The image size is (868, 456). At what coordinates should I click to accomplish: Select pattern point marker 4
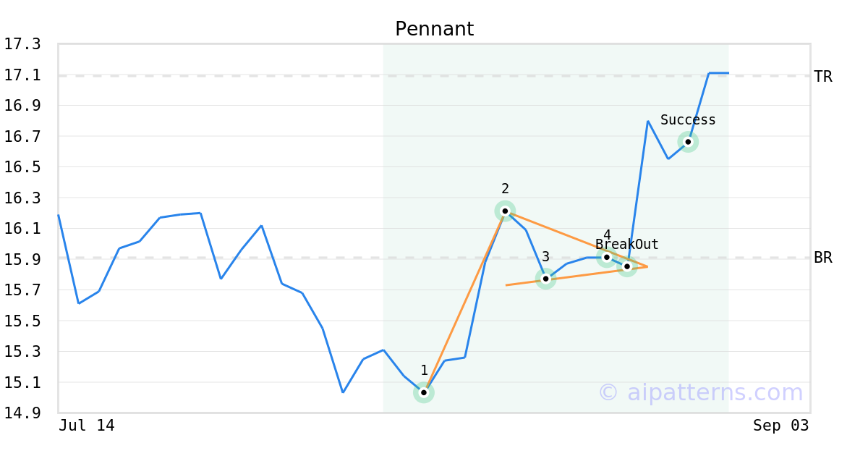[607, 257]
